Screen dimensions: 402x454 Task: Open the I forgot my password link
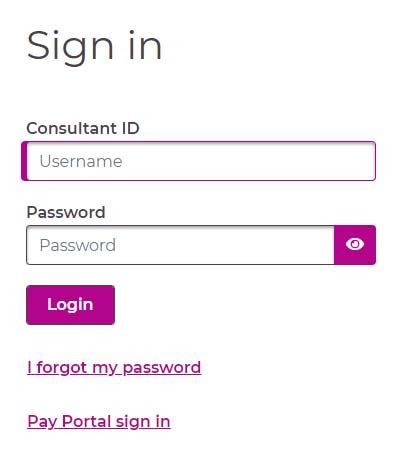coord(114,368)
